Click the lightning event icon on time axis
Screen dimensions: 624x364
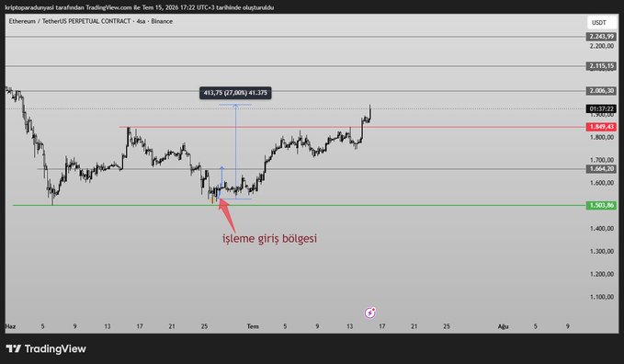coord(370,313)
